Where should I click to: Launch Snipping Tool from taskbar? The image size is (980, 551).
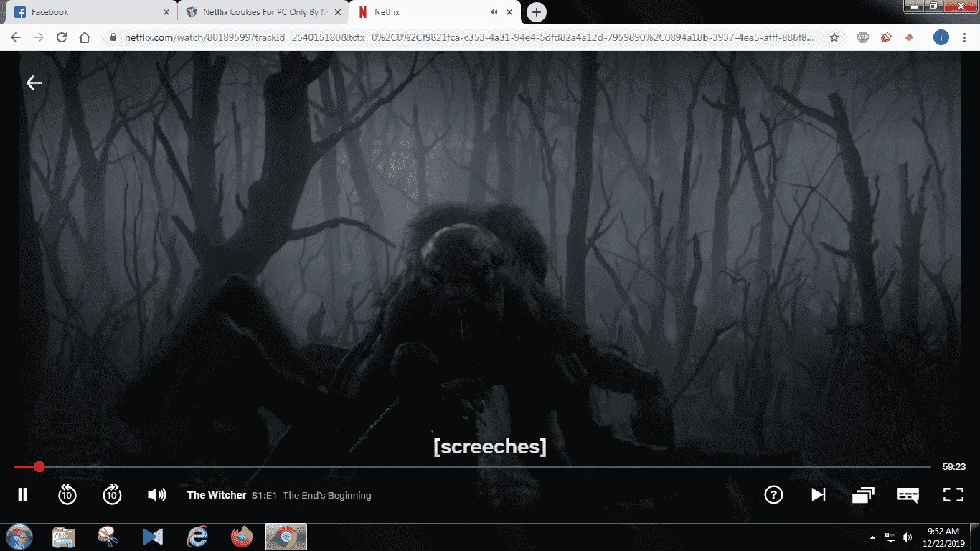click(x=108, y=537)
